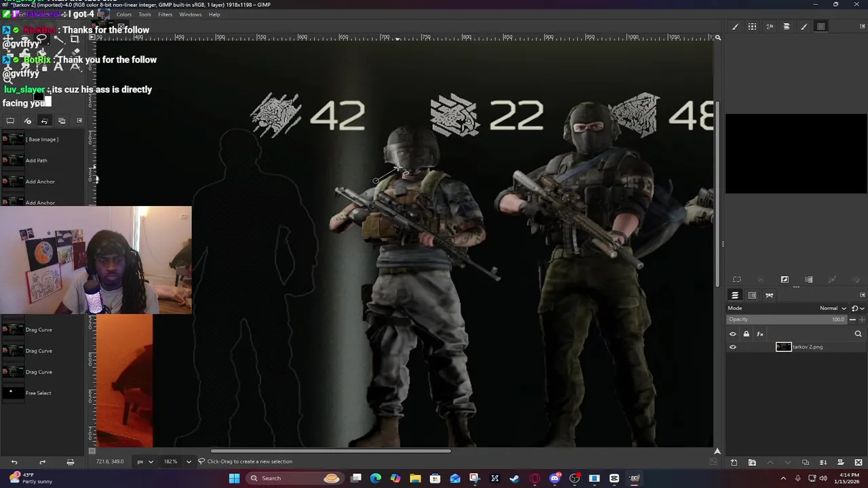Open the Fonts tab with abc icon
The height and width of the screenshot is (488, 868).
(770, 26)
